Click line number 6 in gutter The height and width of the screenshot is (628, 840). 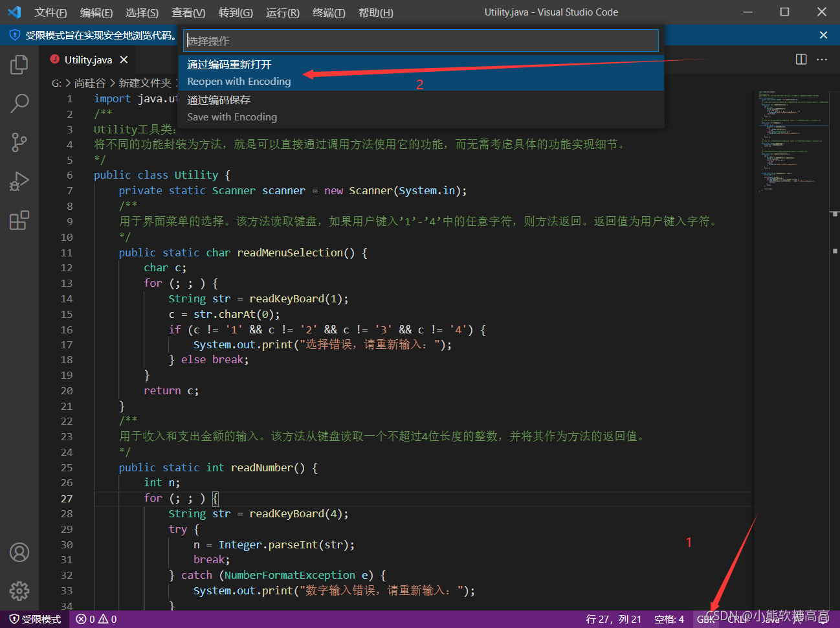click(70, 175)
